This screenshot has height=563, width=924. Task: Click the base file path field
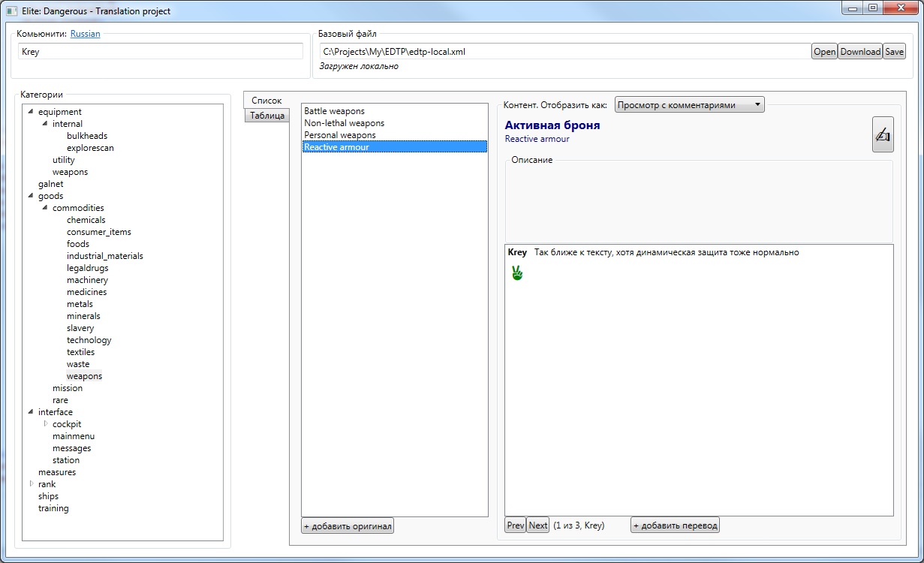click(x=564, y=52)
